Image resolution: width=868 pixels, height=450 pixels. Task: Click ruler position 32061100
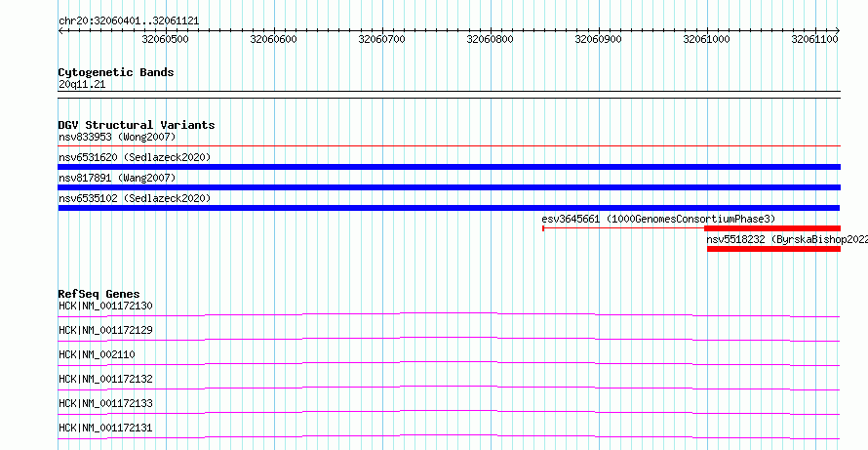point(815,39)
